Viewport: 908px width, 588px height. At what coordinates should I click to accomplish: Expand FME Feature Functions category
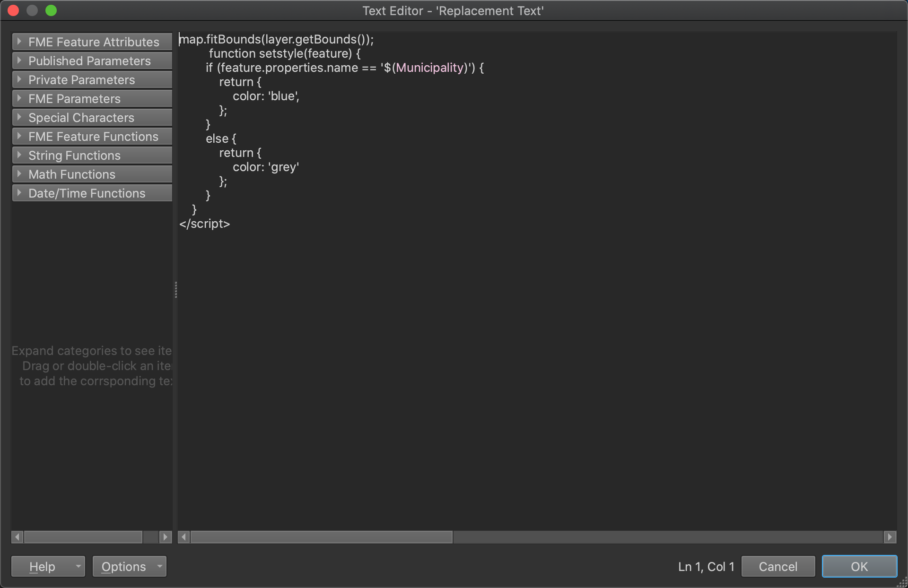pyautogui.click(x=92, y=137)
